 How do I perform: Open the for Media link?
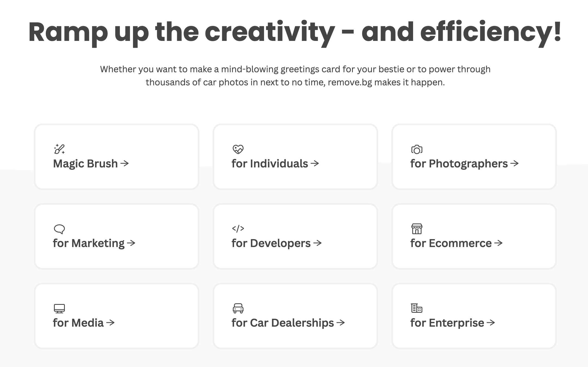[x=78, y=323]
